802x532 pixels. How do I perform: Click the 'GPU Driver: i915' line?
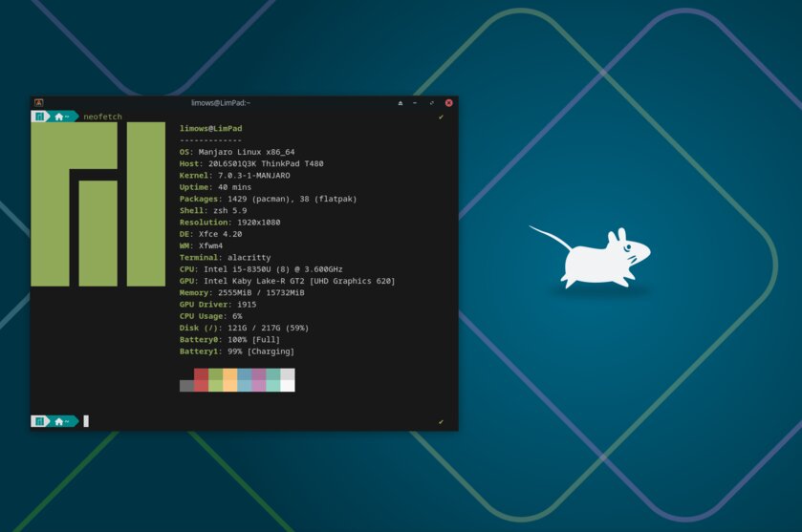[x=218, y=305]
